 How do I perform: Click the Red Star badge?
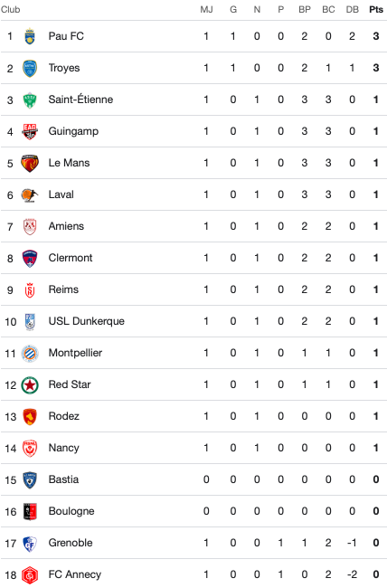click(30, 384)
